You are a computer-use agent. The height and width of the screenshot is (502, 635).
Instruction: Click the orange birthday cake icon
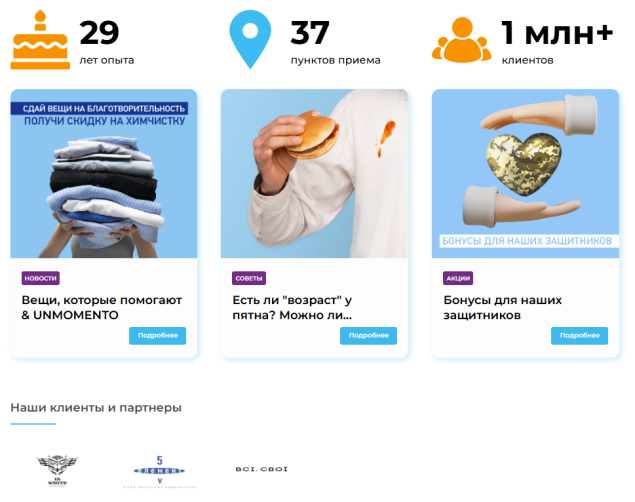coord(40,40)
